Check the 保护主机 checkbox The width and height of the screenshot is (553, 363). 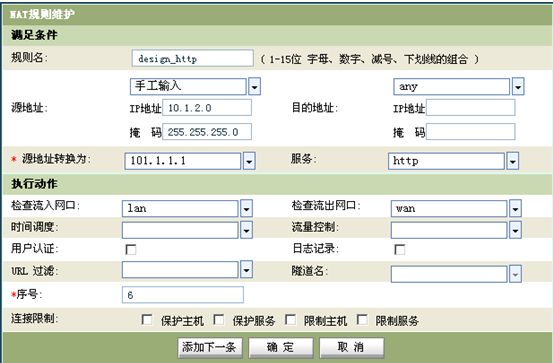pos(147,320)
